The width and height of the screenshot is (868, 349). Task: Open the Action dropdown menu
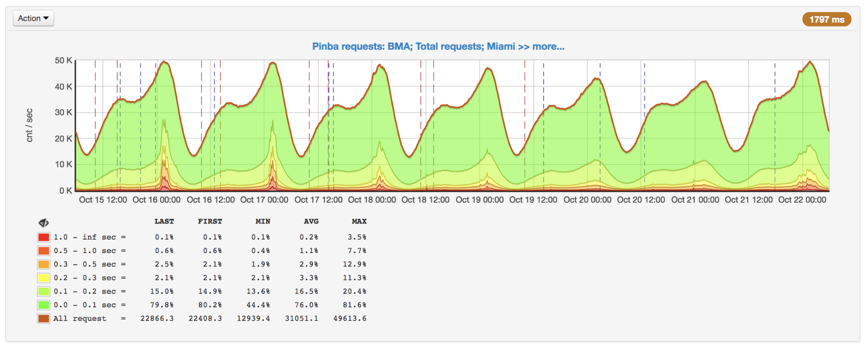(33, 18)
